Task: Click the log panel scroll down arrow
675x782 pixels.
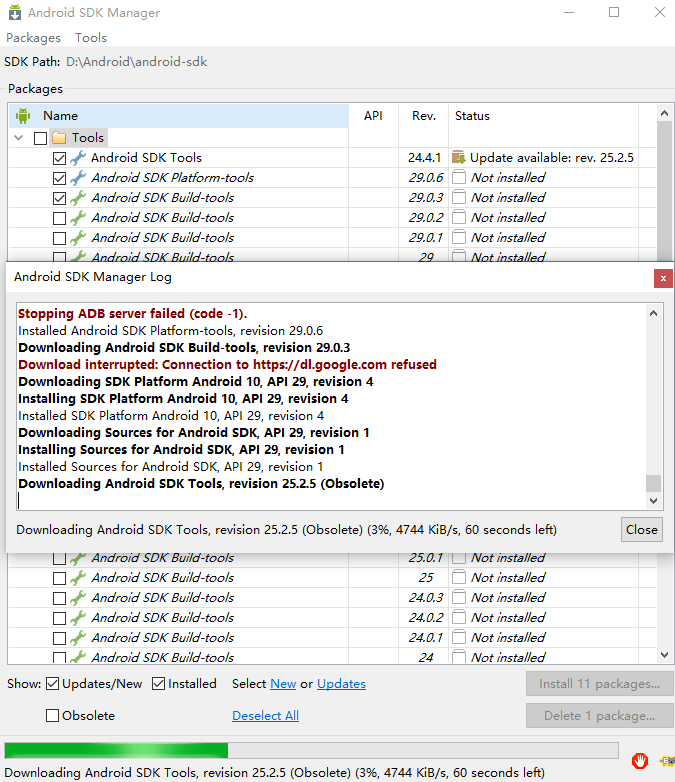Action: click(x=654, y=501)
